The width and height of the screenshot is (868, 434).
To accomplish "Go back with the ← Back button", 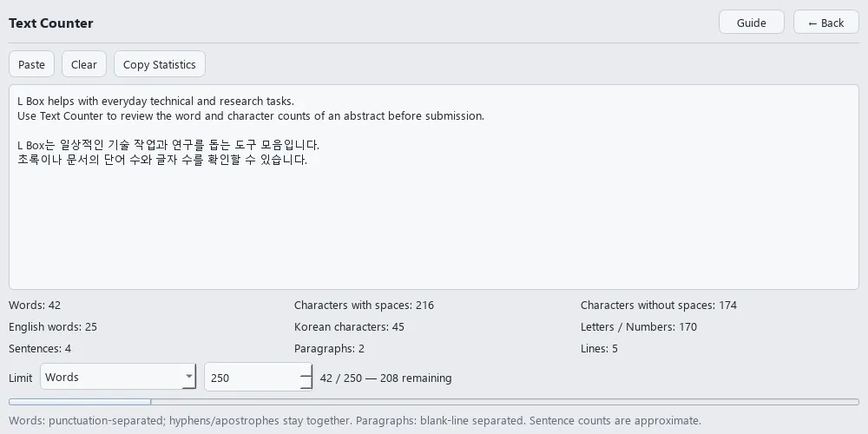I will (x=826, y=23).
